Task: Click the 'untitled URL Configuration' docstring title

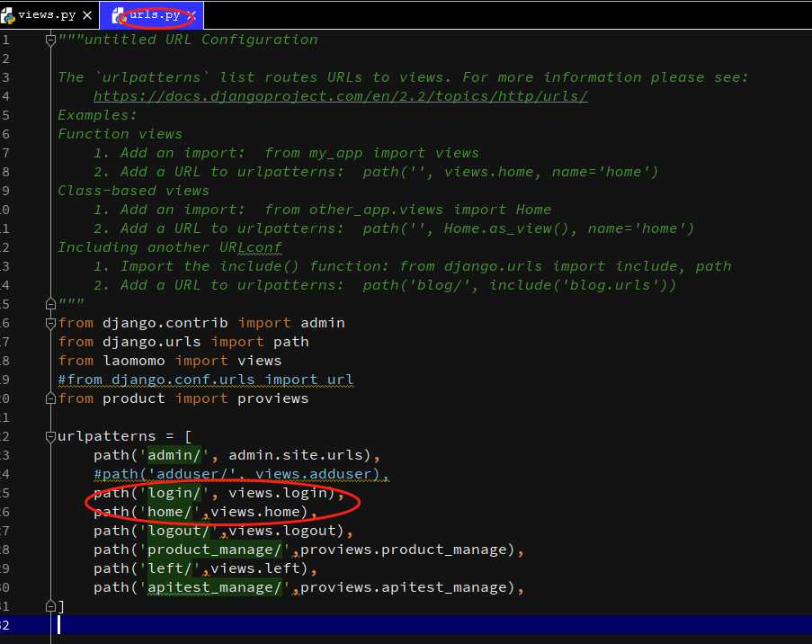Action: (x=201, y=40)
